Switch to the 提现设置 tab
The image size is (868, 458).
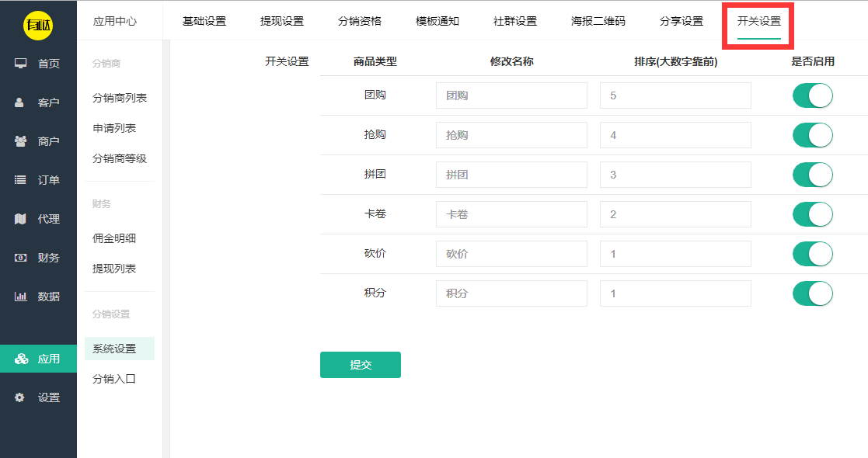[282, 21]
